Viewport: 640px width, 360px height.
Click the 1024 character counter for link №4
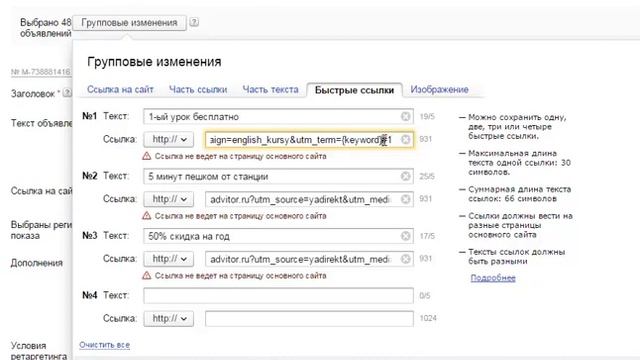[x=428, y=318]
